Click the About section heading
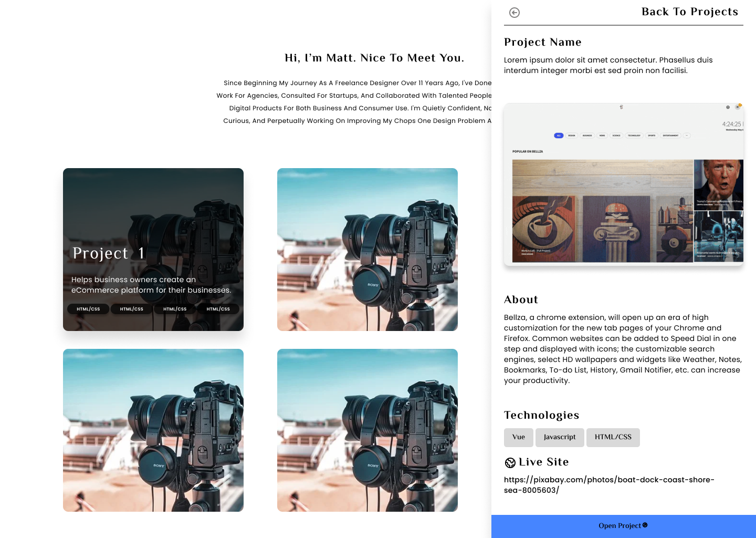The width and height of the screenshot is (756, 538). 521,299
